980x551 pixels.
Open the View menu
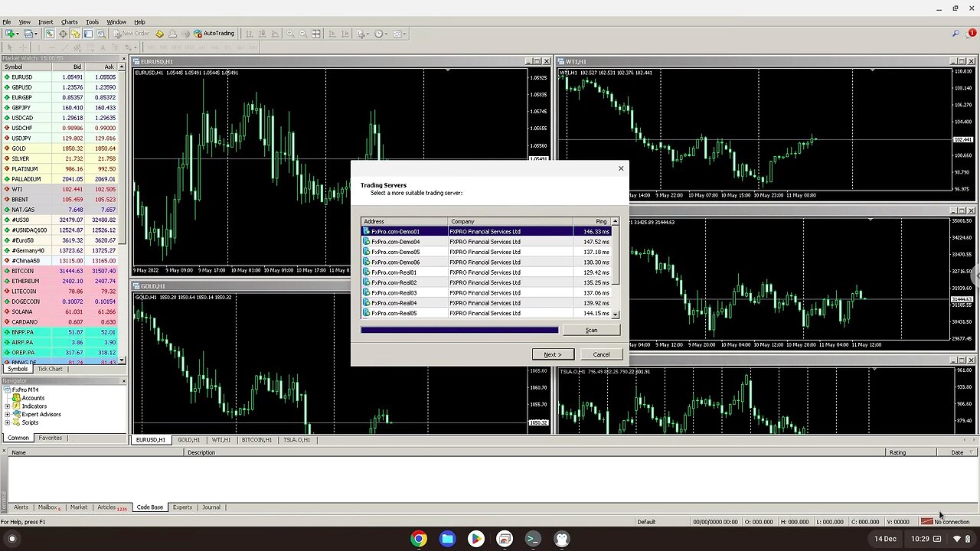click(x=24, y=22)
